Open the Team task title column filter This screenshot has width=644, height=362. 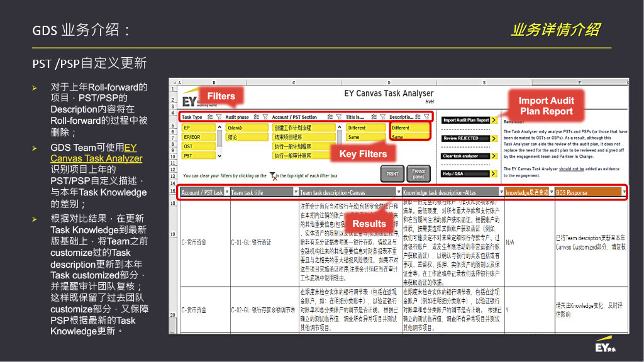[x=296, y=192]
